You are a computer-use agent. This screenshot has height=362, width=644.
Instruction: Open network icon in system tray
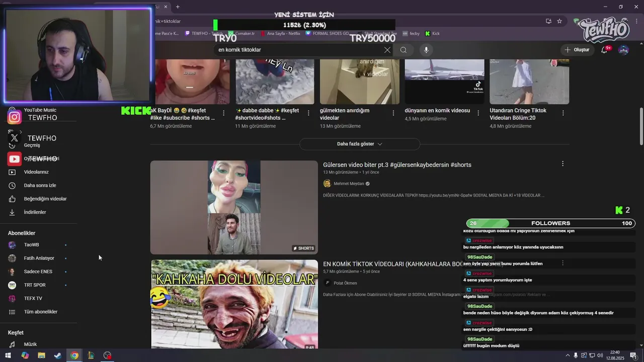[592, 355]
